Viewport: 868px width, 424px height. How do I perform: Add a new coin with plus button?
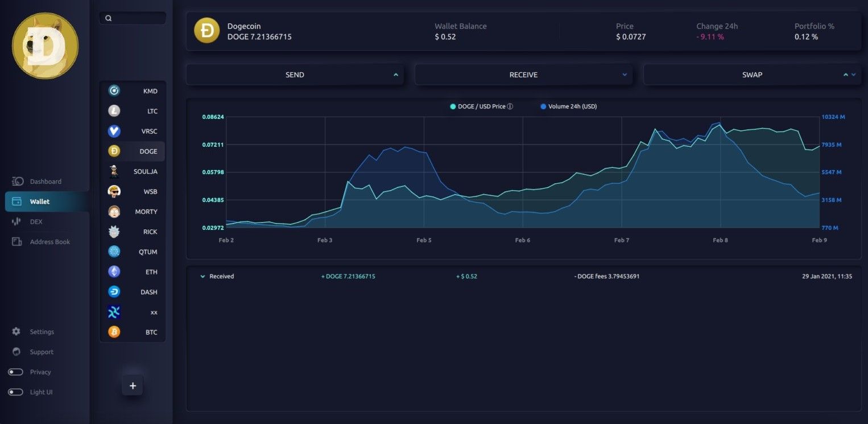click(133, 386)
